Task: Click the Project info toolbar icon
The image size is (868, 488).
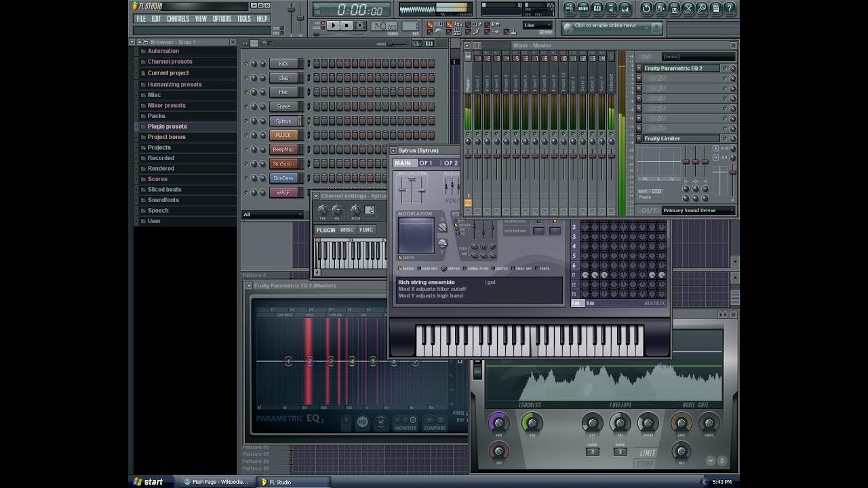Action: (x=715, y=9)
